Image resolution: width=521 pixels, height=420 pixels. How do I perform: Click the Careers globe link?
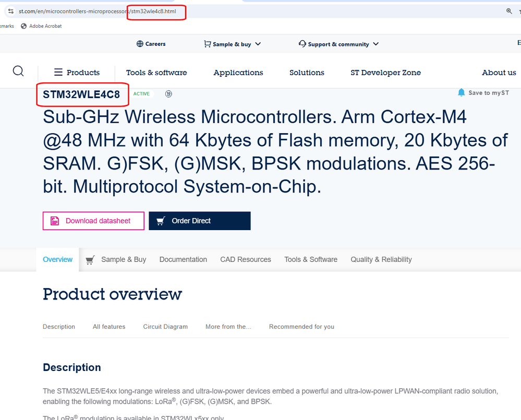click(x=151, y=44)
